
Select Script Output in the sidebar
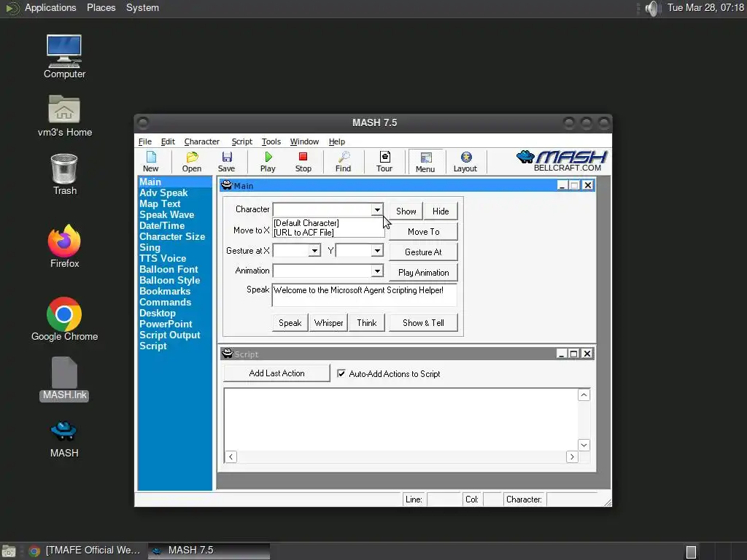(x=169, y=335)
